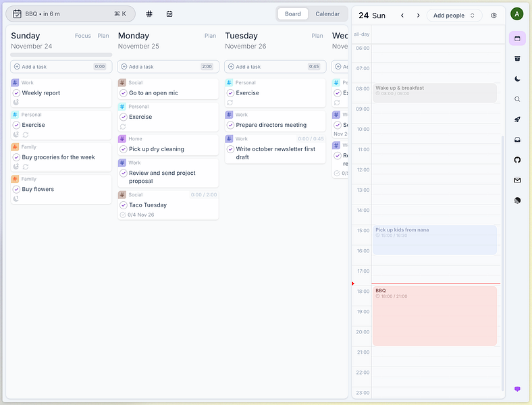The width and height of the screenshot is (532, 405).
Task: Open the mail integration icon
Action: [x=517, y=180]
